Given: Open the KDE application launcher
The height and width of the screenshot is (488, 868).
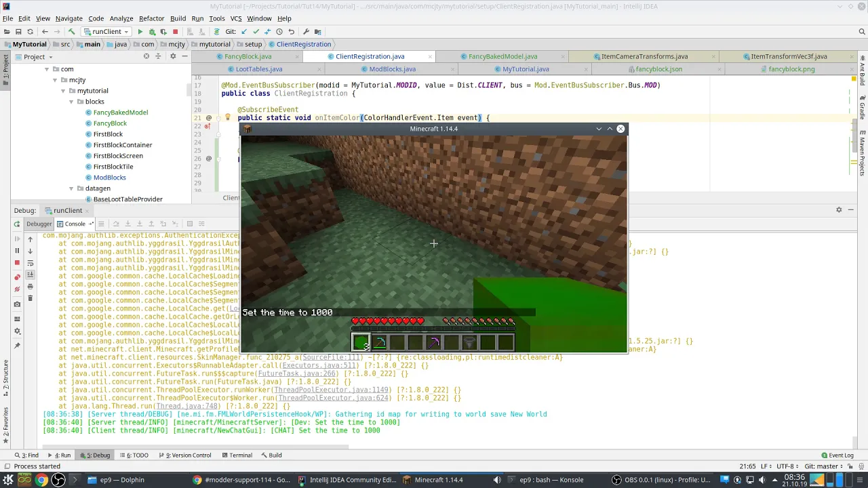Looking at the screenshot, I should 8,480.
